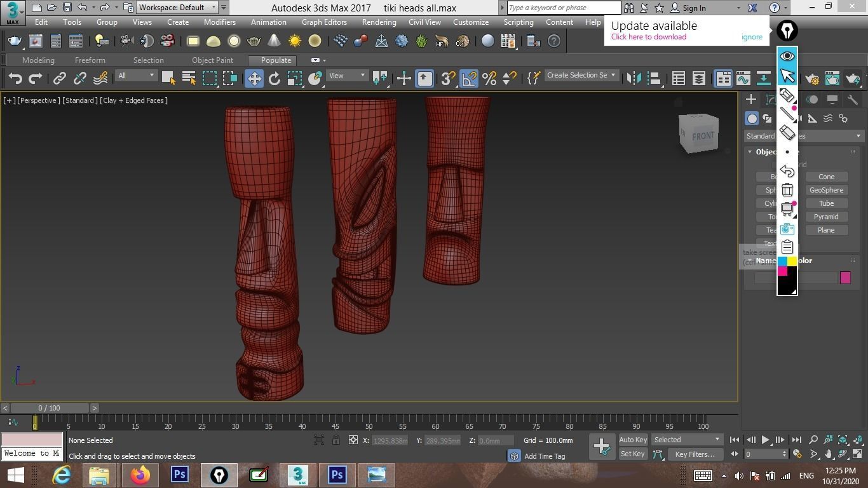The width and height of the screenshot is (868, 488).
Task: Toggle the eye visibility in the floating toolbar
Action: [x=787, y=56]
